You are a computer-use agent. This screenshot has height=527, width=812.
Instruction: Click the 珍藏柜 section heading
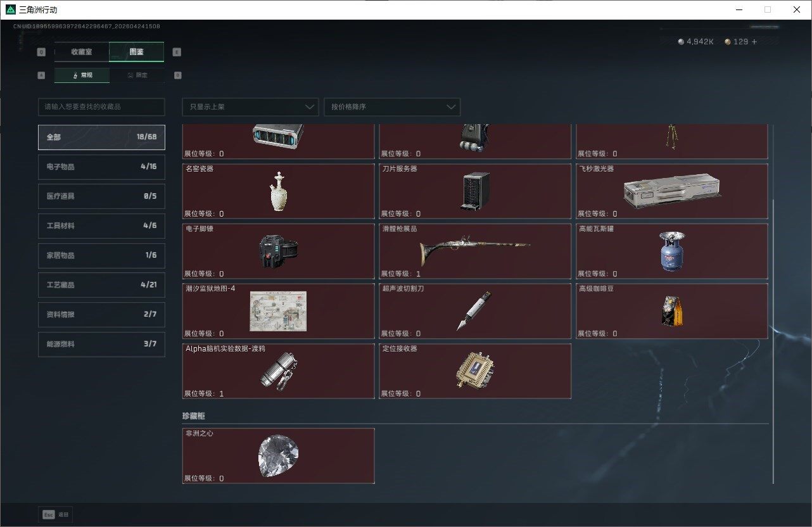click(194, 416)
